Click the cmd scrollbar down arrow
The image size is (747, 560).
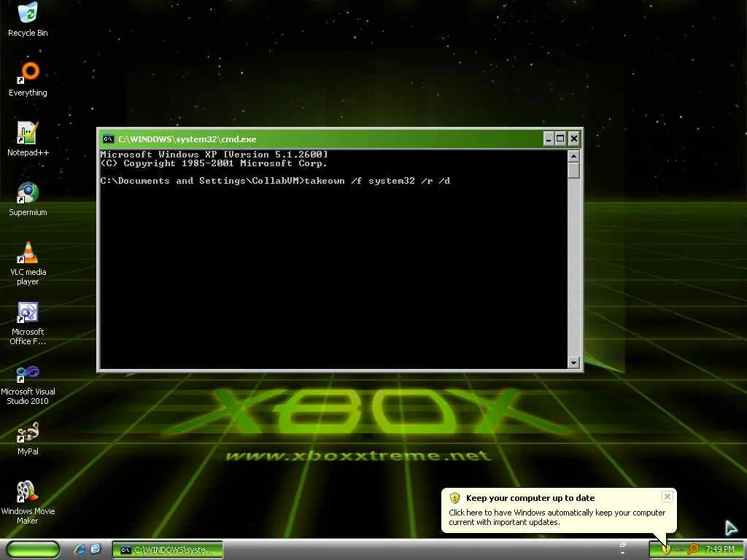(573, 362)
